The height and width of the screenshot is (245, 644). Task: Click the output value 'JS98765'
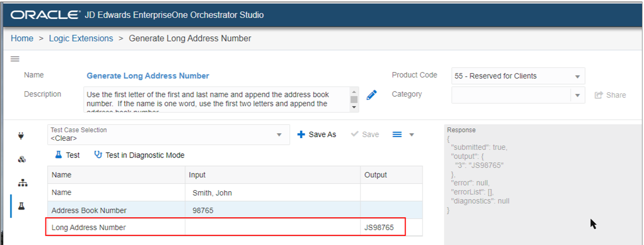[379, 228]
